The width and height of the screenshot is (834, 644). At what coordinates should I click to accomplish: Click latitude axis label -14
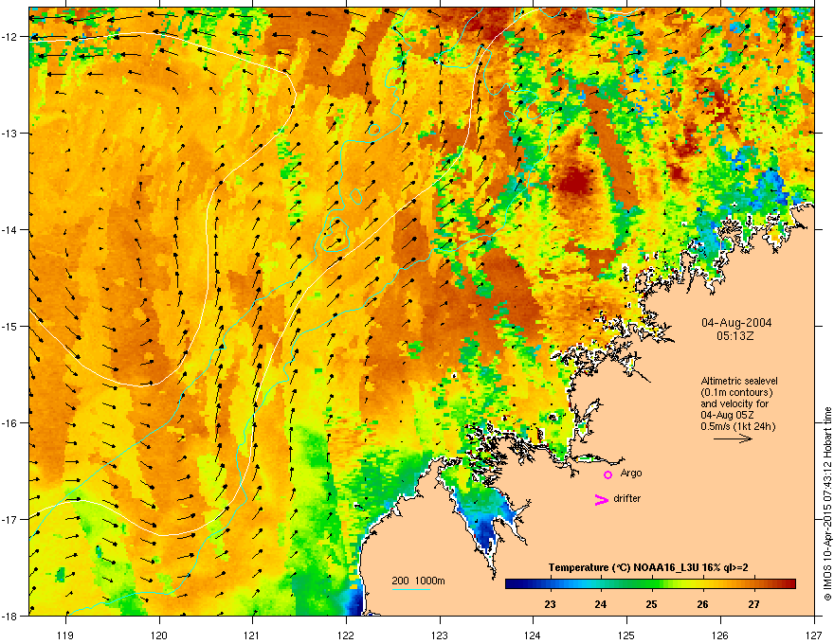point(9,230)
